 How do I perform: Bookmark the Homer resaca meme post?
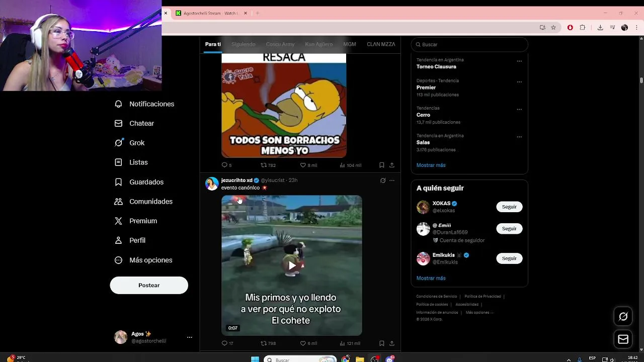pos(382,165)
